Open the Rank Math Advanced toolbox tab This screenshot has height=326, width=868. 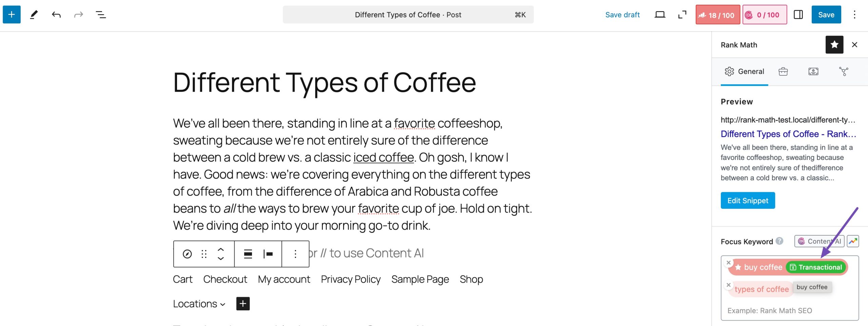(783, 71)
